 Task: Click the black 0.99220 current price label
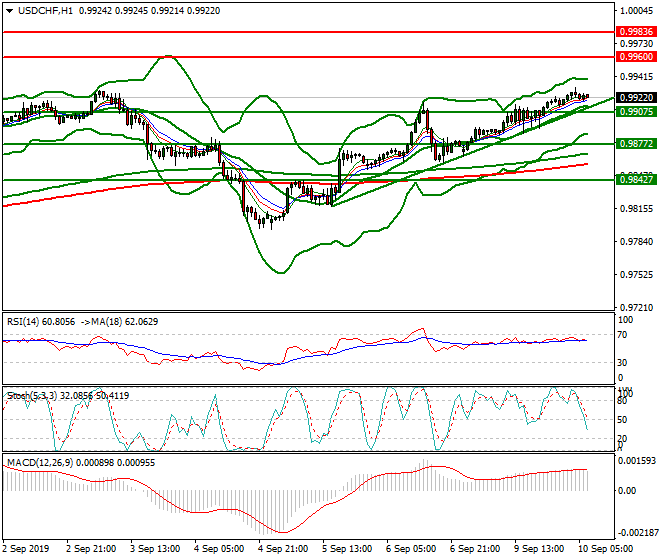point(636,97)
